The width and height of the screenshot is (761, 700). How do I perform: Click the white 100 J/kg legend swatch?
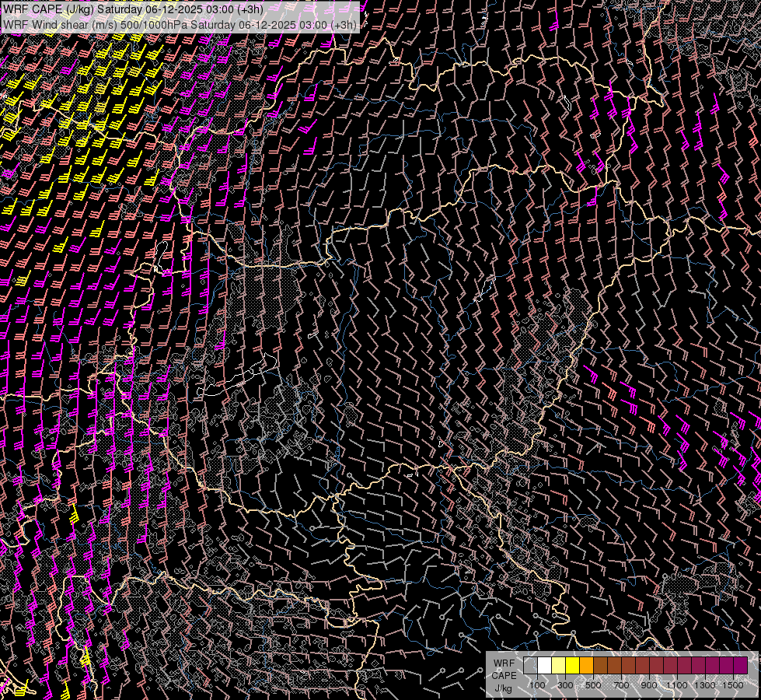click(x=544, y=665)
